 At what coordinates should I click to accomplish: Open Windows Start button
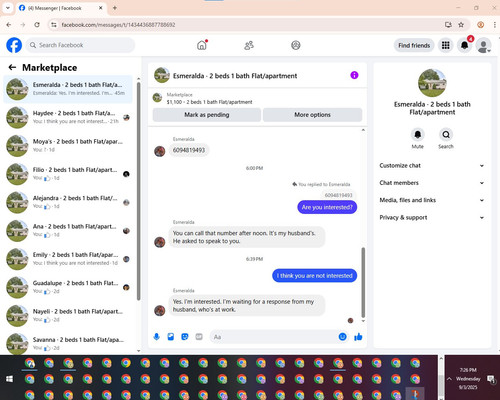tap(9, 379)
